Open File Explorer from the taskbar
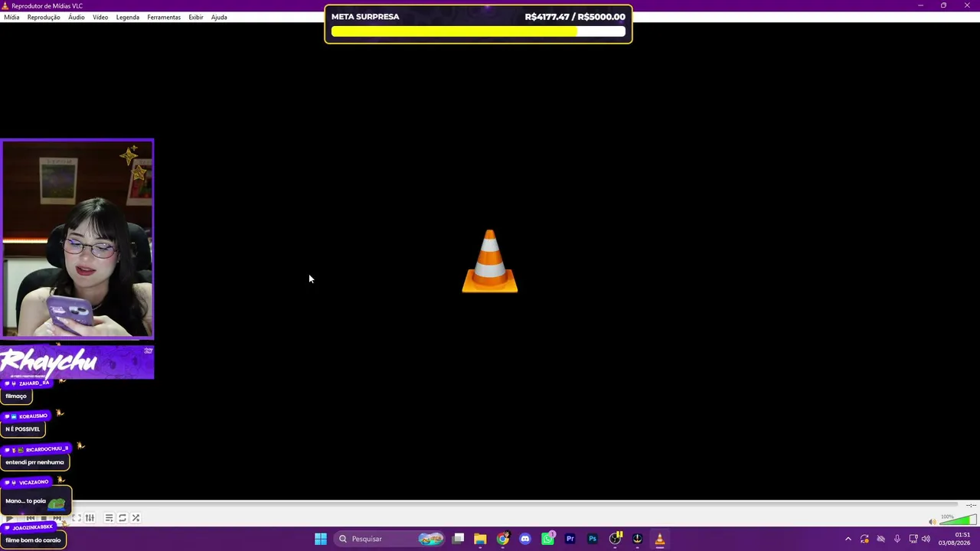Screen dimensions: 980x551 (480, 539)
